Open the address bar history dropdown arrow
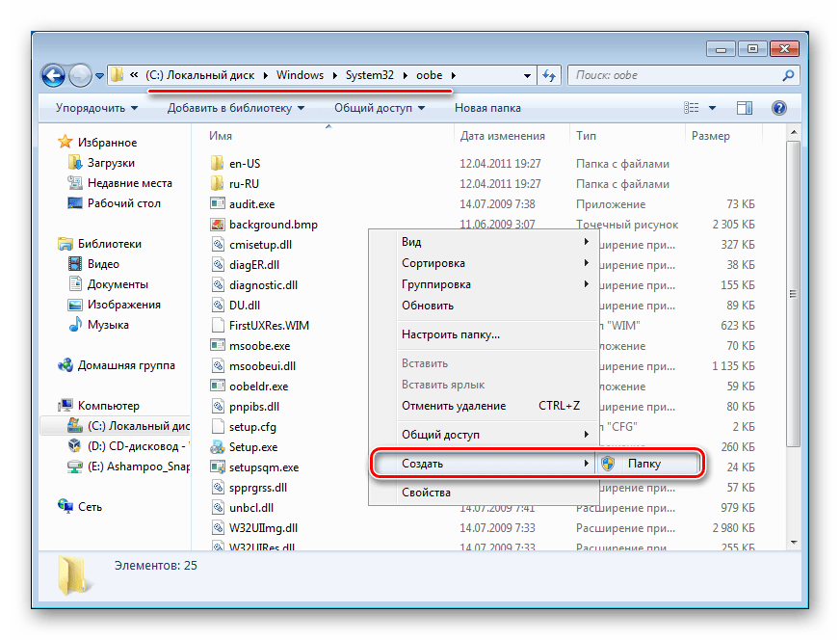 coord(527,75)
